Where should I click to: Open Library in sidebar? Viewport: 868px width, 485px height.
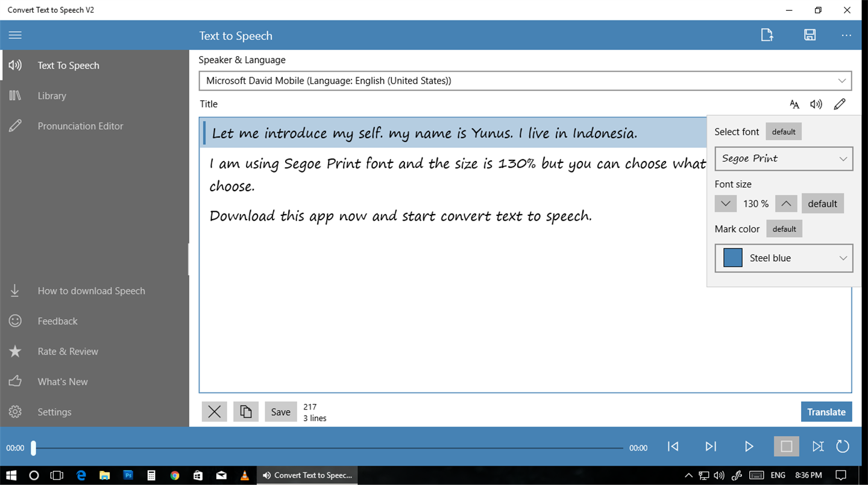click(95, 95)
